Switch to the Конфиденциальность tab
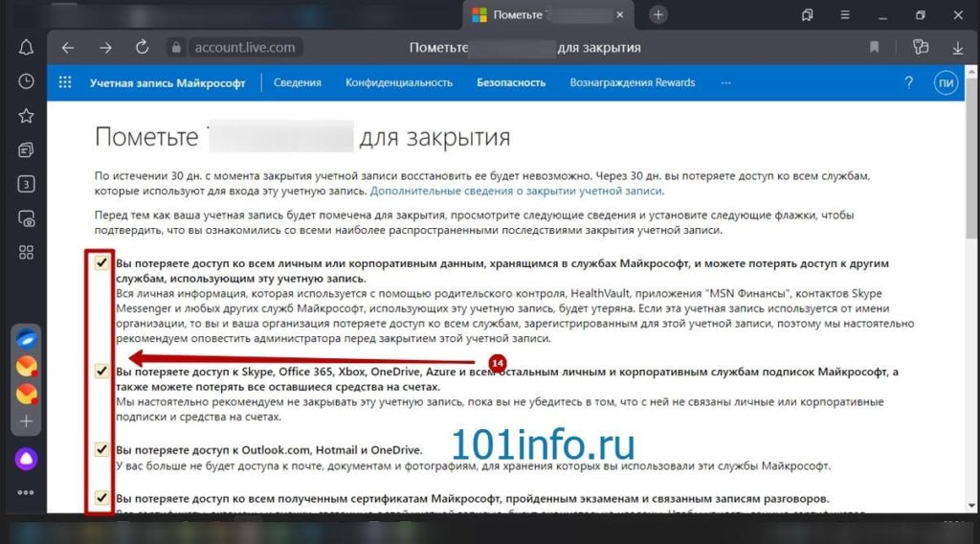Image resolution: width=980 pixels, height=544 pixels. point(399,82)
